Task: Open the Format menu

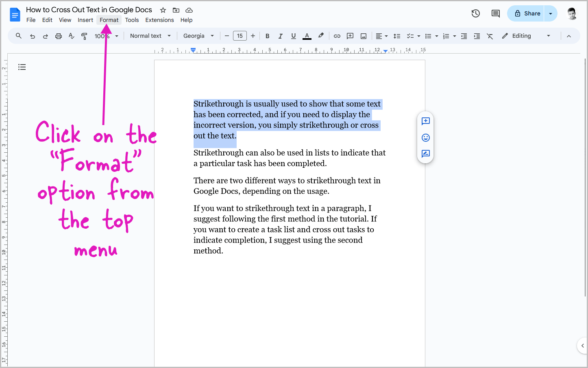Action: (109, 20)
